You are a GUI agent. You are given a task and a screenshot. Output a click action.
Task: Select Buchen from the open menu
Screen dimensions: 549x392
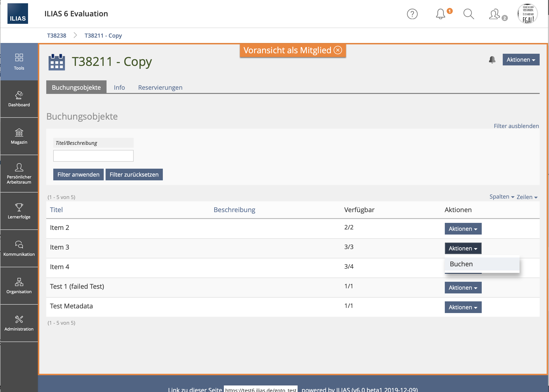[461, 264]
